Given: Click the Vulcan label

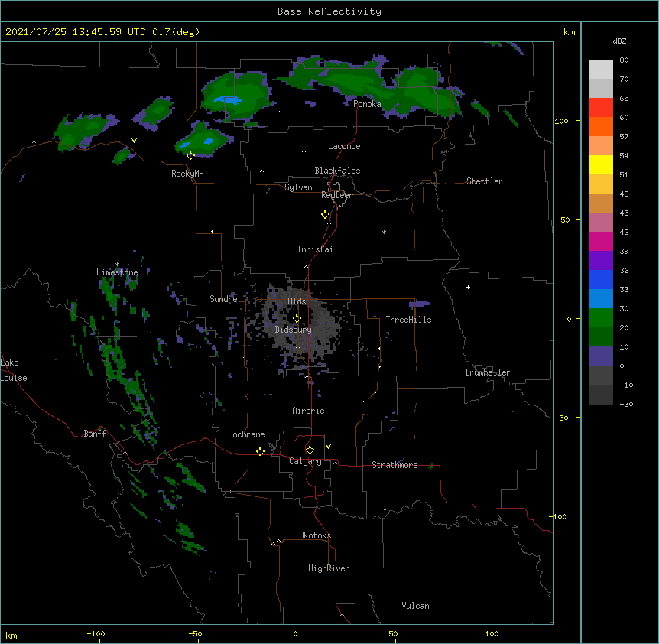Looking at the screenshot, I should (x=415, y=606).
